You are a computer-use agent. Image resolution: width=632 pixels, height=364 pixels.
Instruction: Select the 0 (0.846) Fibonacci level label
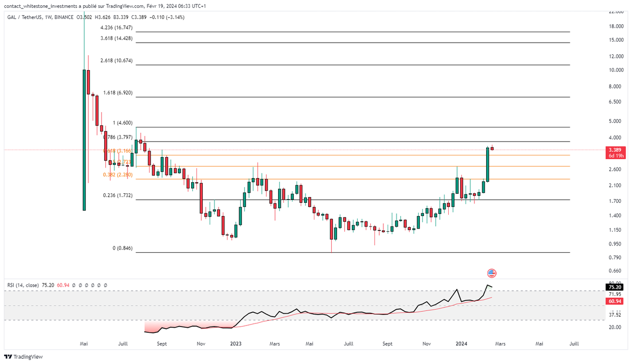(x=122, y=248)
